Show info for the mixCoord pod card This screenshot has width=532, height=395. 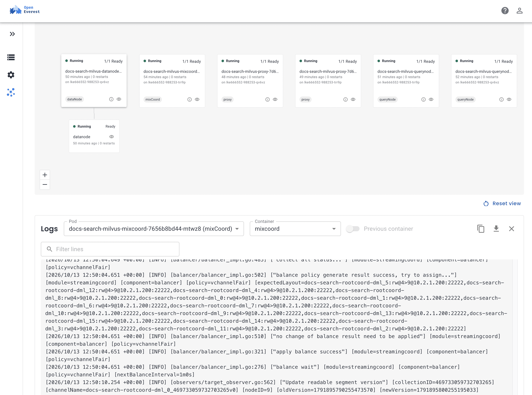coord(190,99)
